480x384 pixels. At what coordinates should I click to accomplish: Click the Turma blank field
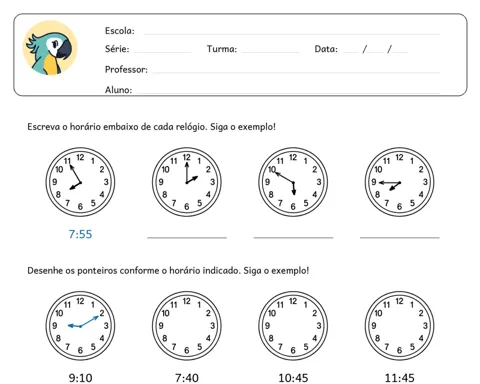coord(270,52)
